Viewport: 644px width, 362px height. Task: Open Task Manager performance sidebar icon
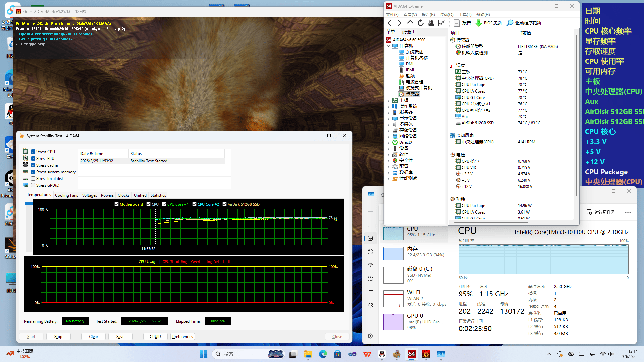point(370,238)
